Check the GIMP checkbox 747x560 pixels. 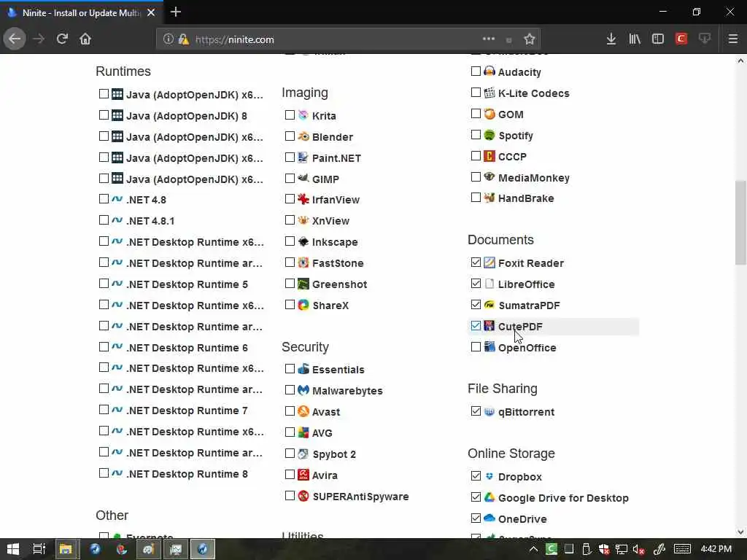pyautogui.click(x=290, y=178)
